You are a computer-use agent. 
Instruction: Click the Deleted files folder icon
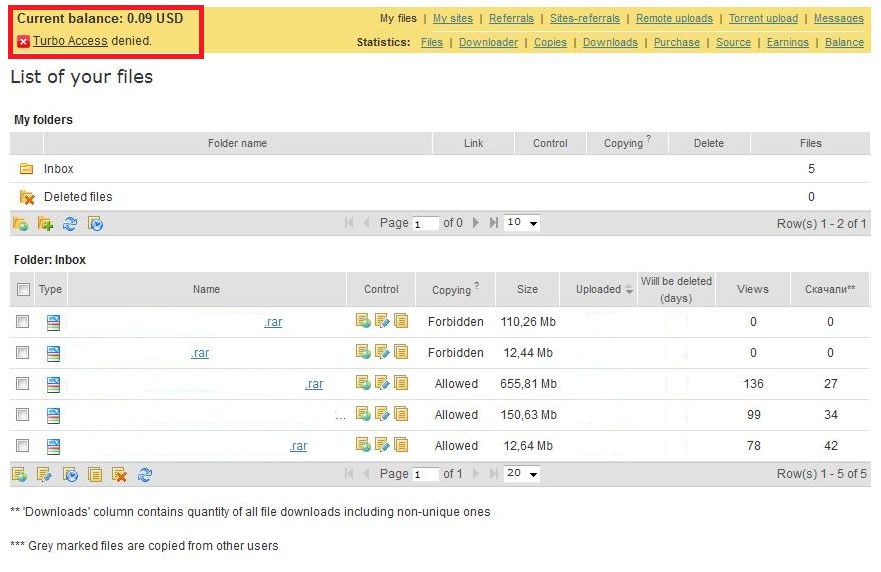coord(27,197)
